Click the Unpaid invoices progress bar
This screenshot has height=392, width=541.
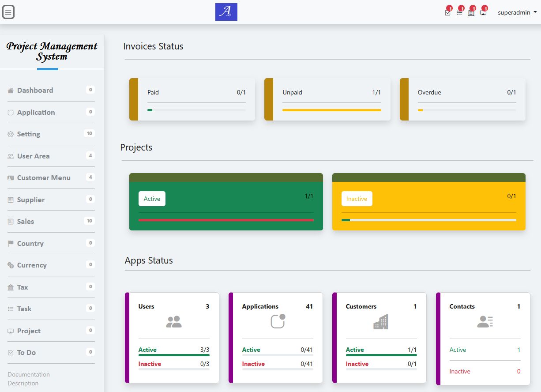tap(331, 110)
